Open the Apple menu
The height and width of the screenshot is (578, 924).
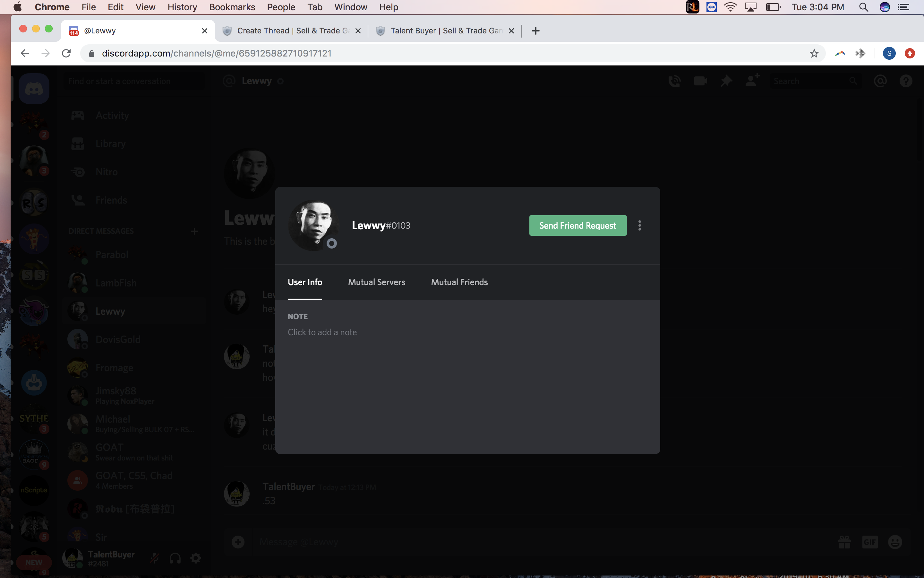click(18, 7)
